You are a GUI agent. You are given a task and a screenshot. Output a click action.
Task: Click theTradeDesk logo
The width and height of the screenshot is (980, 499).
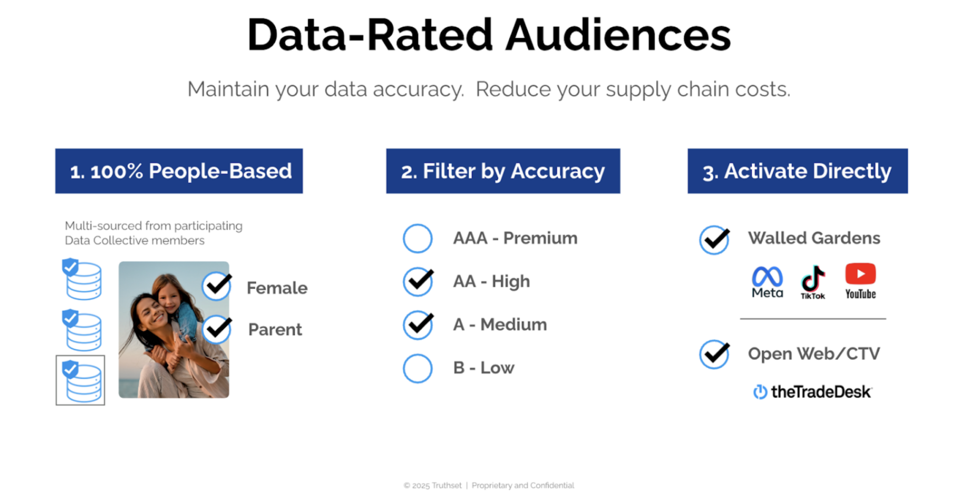point(812,392)
